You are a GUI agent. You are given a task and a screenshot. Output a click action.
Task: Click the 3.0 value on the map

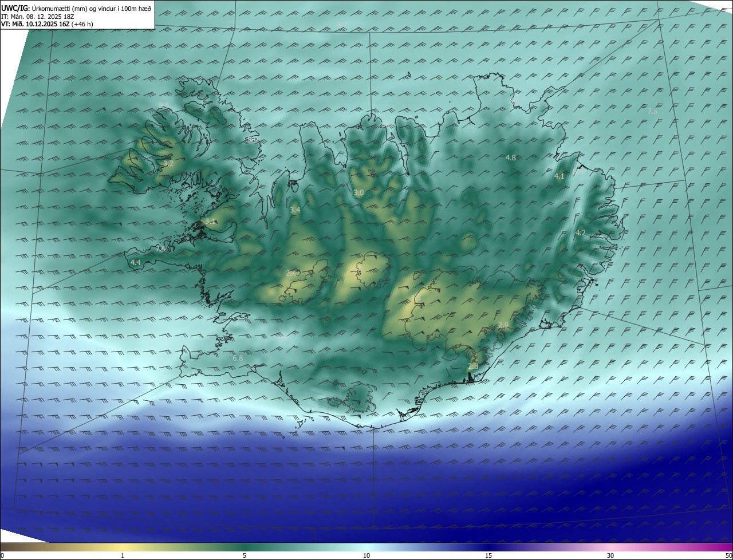[358, 193]
